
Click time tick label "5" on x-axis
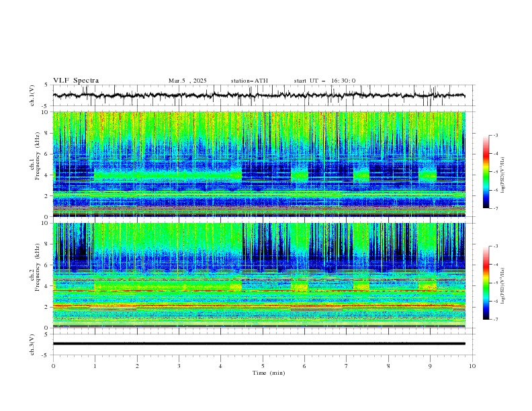point(263,366)
